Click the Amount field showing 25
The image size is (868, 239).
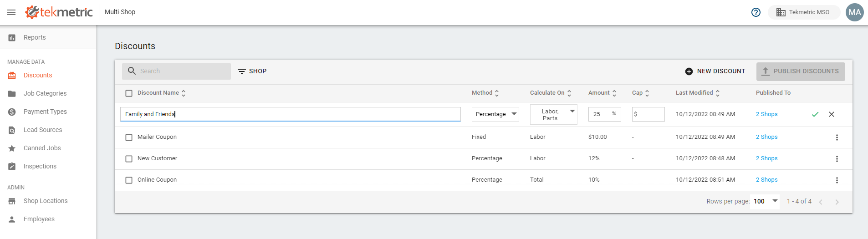pyautogui.click(x=605, y=114)
